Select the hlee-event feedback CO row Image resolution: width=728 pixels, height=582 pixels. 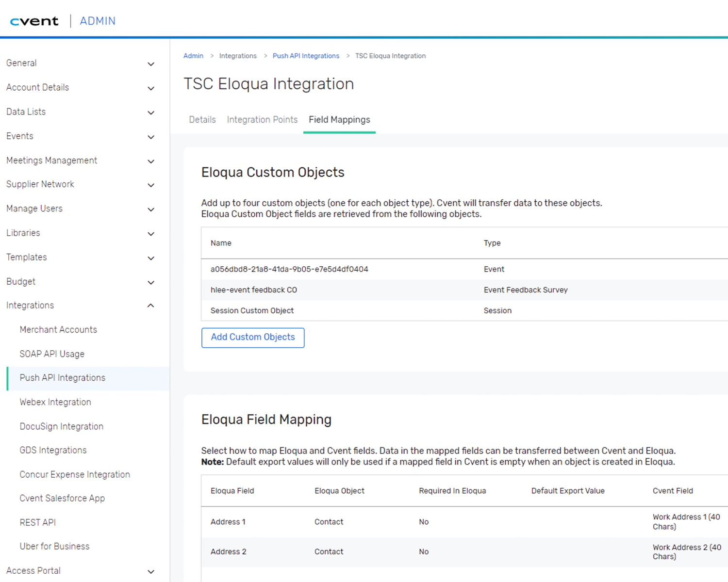tap(254, 290)
